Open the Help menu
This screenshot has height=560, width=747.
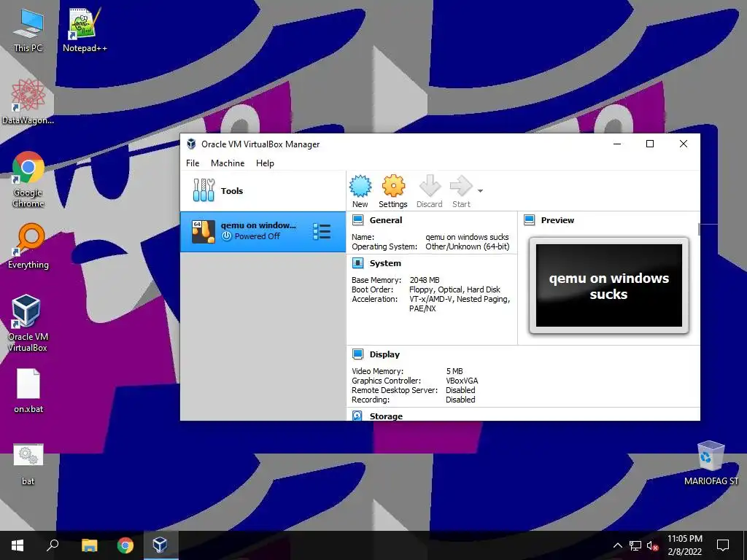click(x=265, y=163)
